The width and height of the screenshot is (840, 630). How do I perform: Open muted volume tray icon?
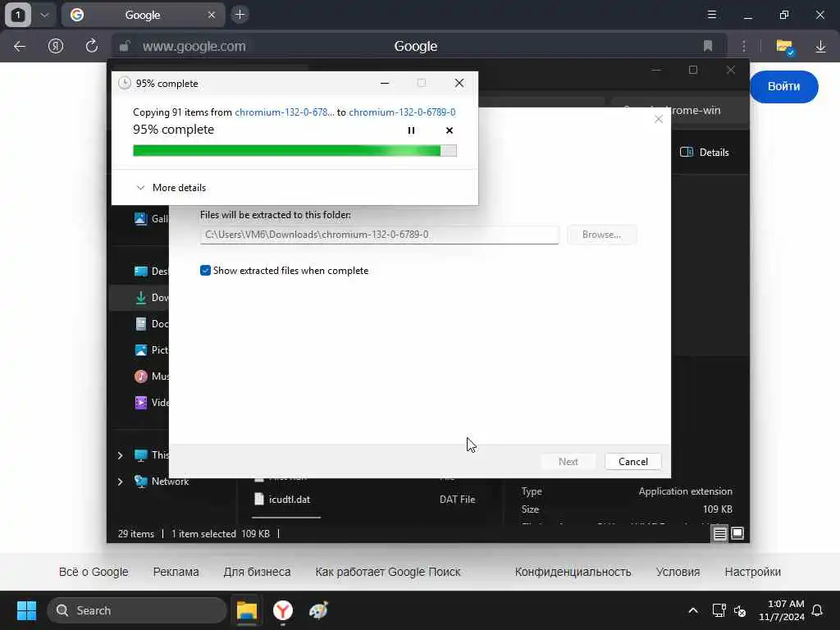click(740, 610)
